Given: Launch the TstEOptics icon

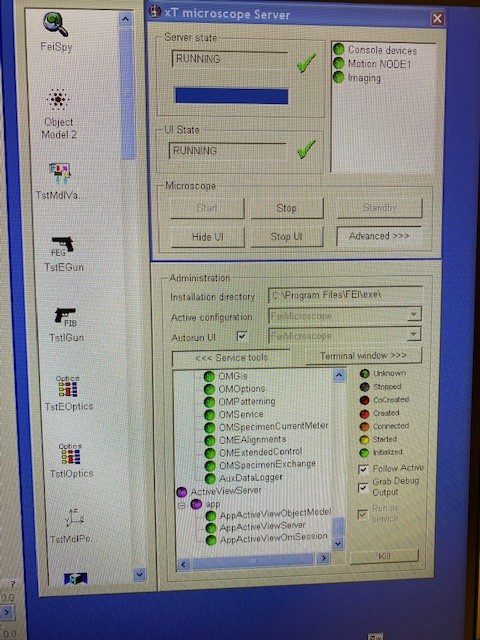Looking at the screenshot, I should (68, 387).
